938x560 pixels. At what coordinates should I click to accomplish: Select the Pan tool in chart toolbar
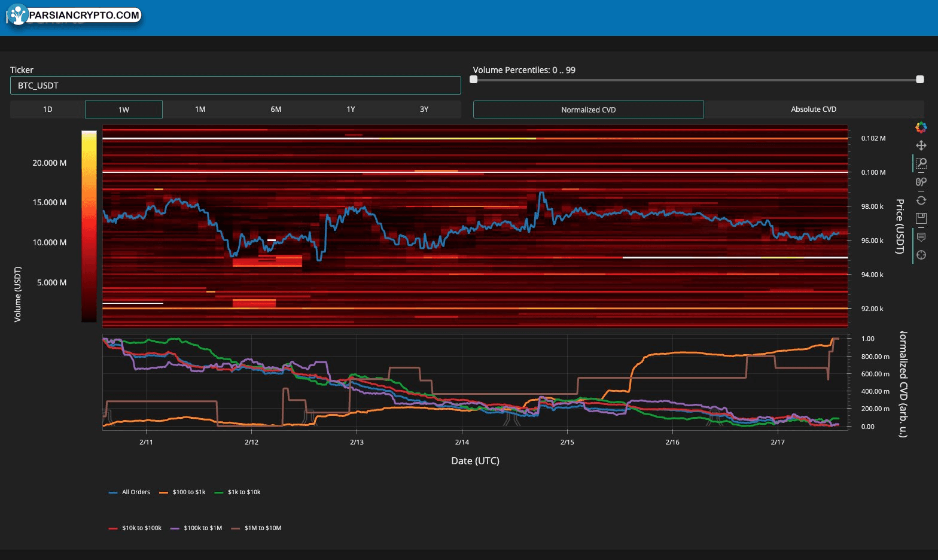921,145
